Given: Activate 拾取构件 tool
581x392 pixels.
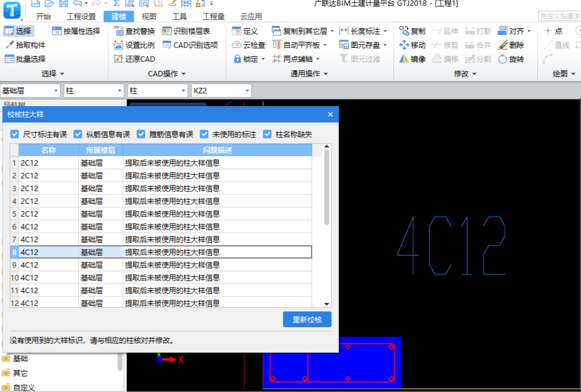Looking at the screenshot, I should 25,45.
